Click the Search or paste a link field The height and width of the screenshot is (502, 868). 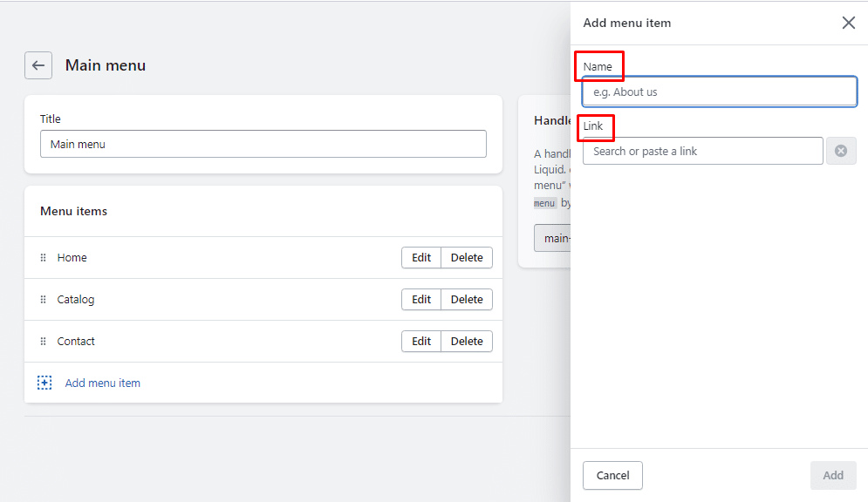[x=702, y=151]
